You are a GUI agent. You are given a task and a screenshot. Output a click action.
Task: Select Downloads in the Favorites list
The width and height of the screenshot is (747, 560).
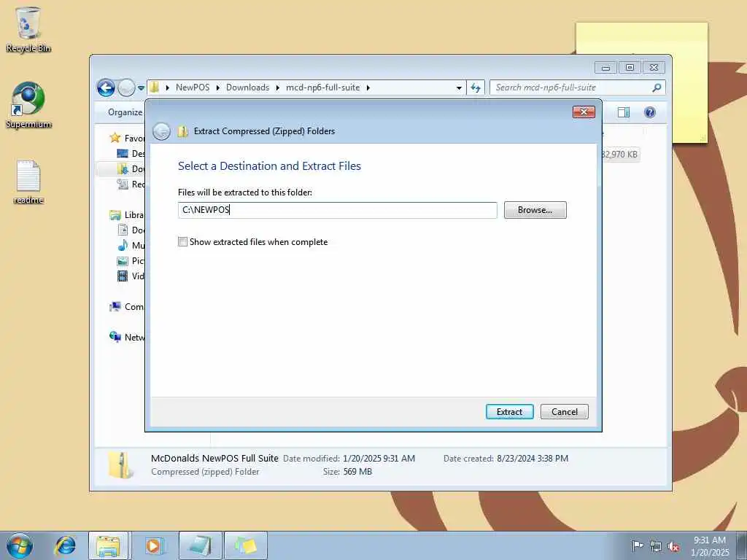131,168
